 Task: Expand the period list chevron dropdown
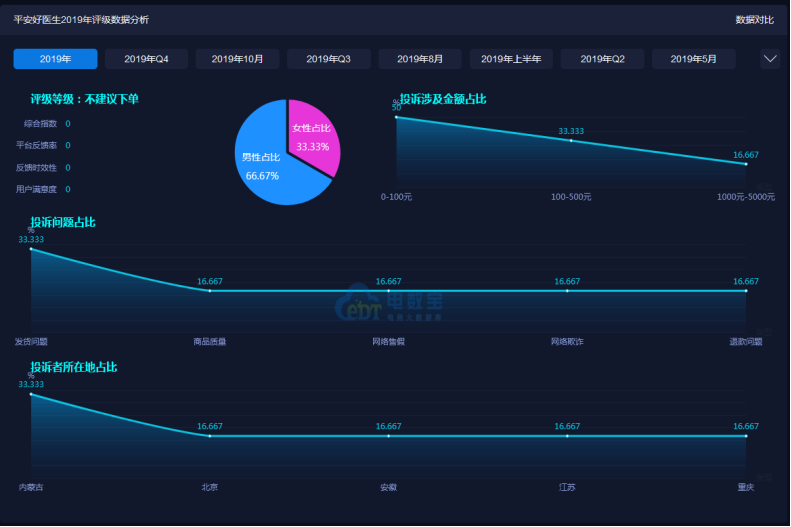click(770, 59)
